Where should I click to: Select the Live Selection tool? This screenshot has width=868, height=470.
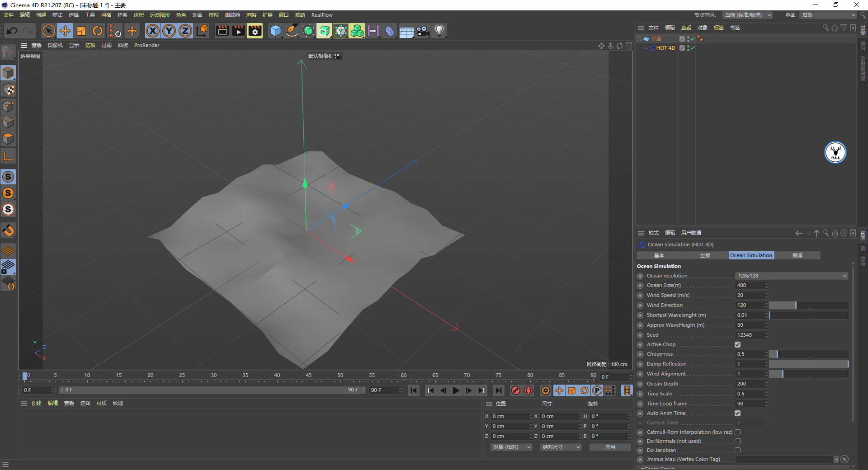pos(48,31)
